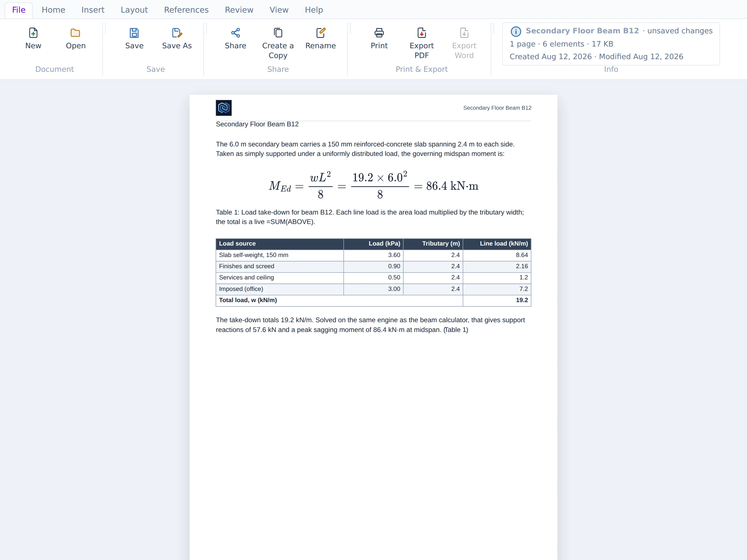
Task: Share the document via the Share icon
Action: coord(235,33)
